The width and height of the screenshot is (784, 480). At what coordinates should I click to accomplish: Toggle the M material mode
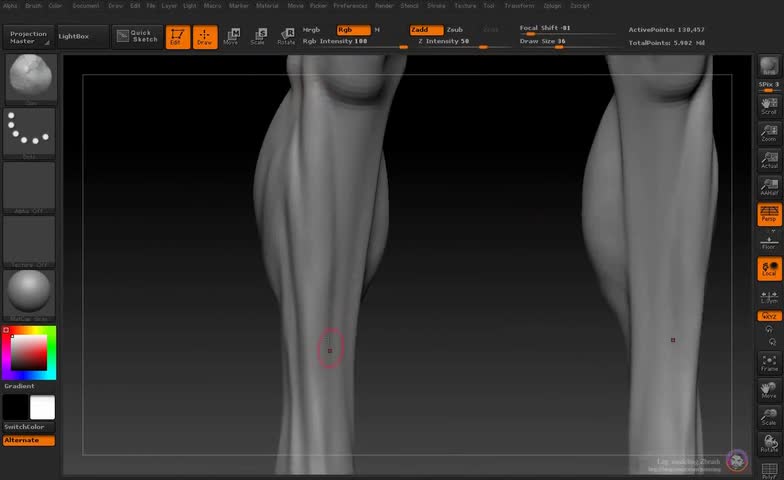click(377, 30)
